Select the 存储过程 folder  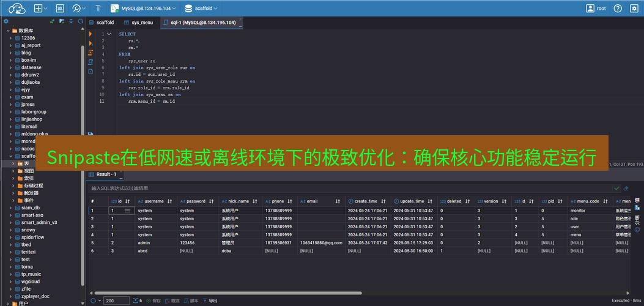[x=33, y=185]
